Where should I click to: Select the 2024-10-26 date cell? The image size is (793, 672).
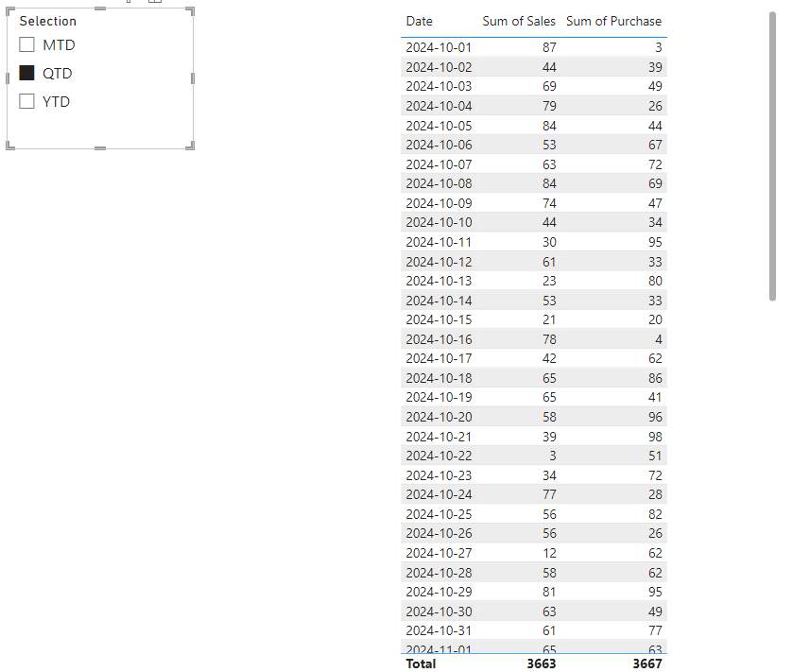tap(439, 533)
